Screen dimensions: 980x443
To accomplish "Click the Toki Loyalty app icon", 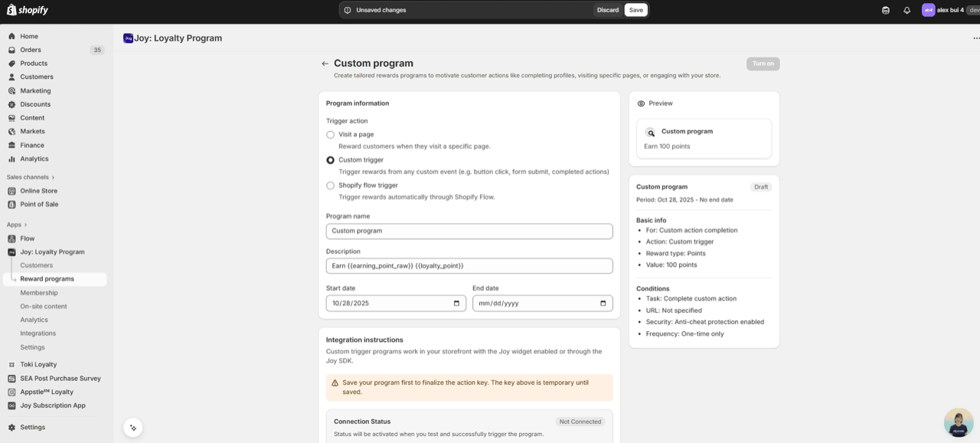I will pyautogui.click(x=11, y=365).
